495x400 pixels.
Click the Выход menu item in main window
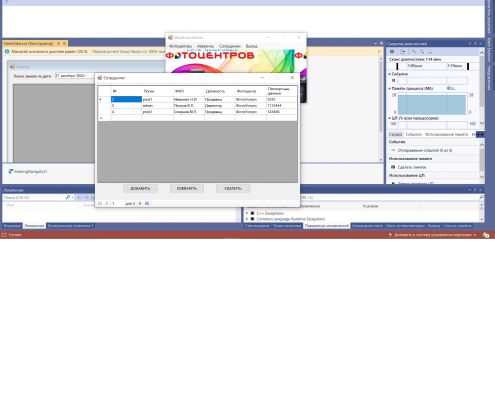point(251,46)
